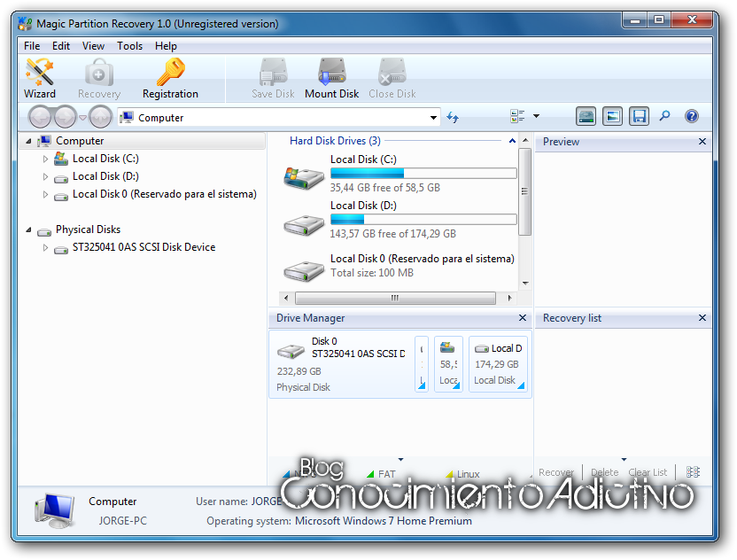Collapse the Physical Disks tree node

[28, 229]
